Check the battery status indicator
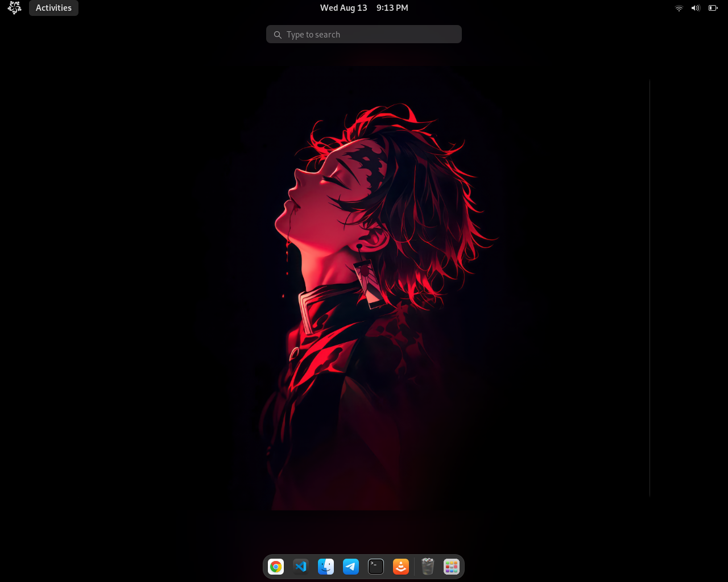This screenshot has width=728, height=582. [x=712, y=7]
